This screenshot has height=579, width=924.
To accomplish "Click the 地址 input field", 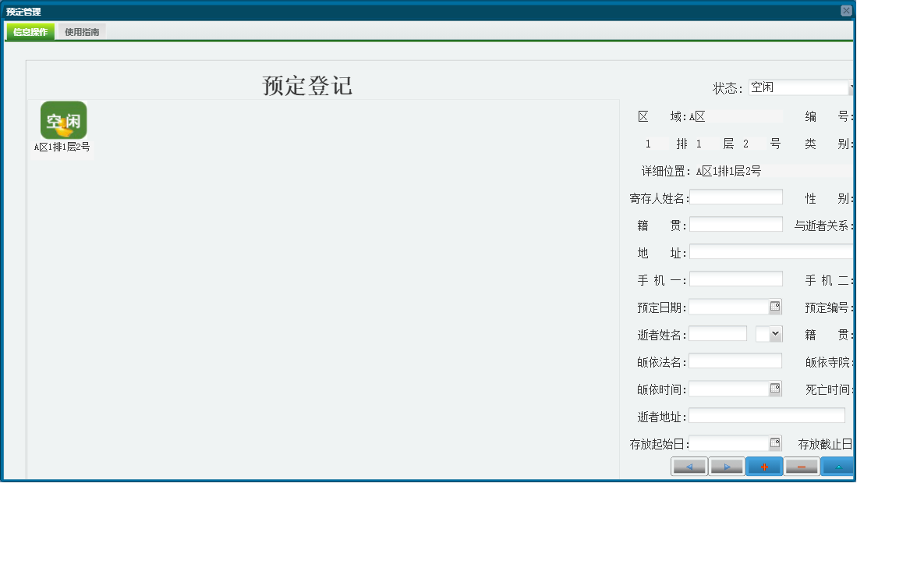I will coord(770,251).
